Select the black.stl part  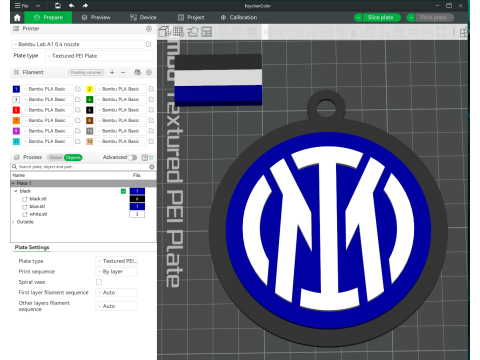(x=38, y=199)
